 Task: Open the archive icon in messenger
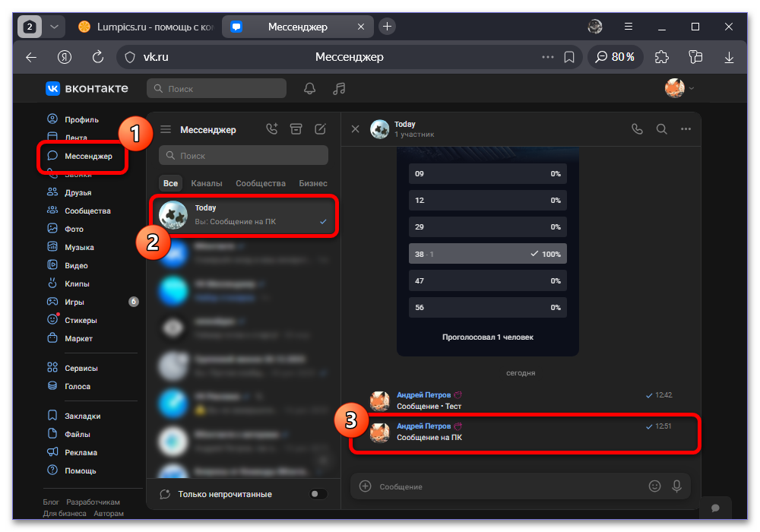pyautogui.click(x=296, y=129)
